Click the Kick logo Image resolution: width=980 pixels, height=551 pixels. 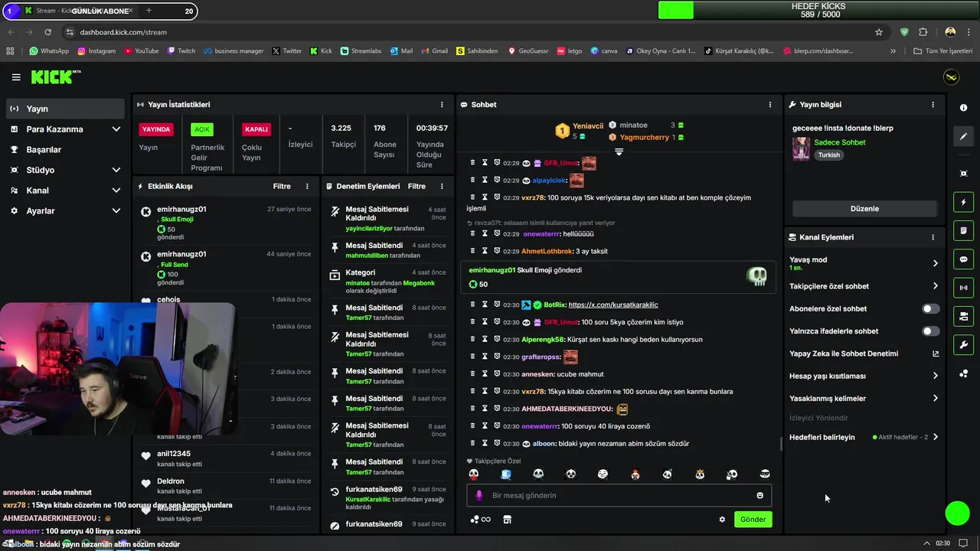tap(55, 77)
